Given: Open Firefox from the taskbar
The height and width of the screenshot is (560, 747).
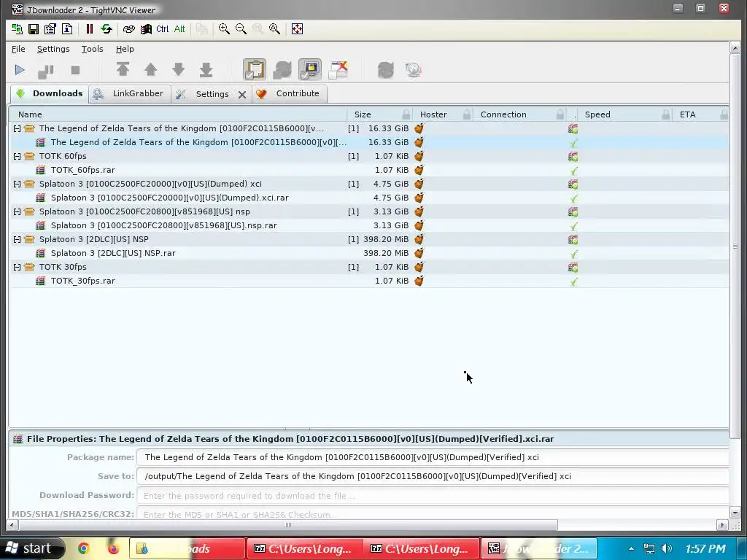Looking at the screenshot, I should [113, 548].
